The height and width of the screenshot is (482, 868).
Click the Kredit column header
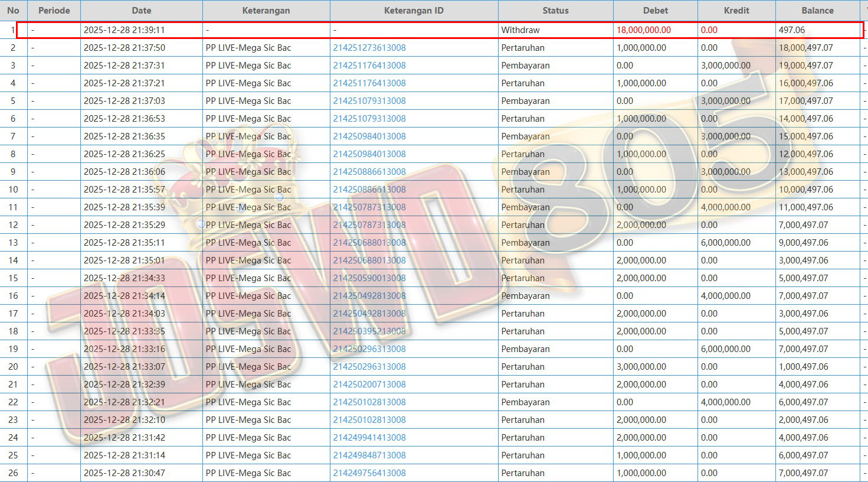pos(736,11)
